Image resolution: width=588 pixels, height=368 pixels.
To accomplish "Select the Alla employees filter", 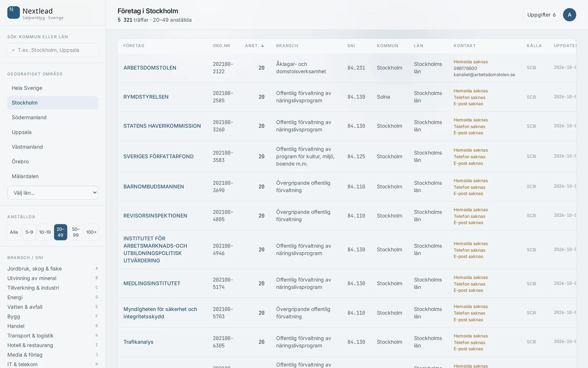I will point(14,232).
